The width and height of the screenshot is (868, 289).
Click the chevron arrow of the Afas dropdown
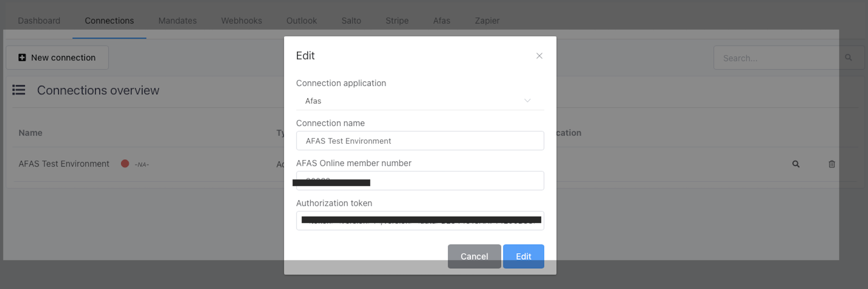click(x=527, y=100)
